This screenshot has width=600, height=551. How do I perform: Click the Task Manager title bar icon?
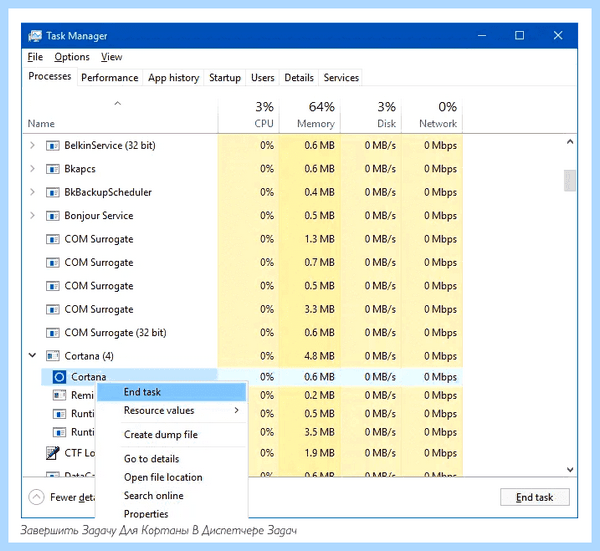[x=35, y=36]
